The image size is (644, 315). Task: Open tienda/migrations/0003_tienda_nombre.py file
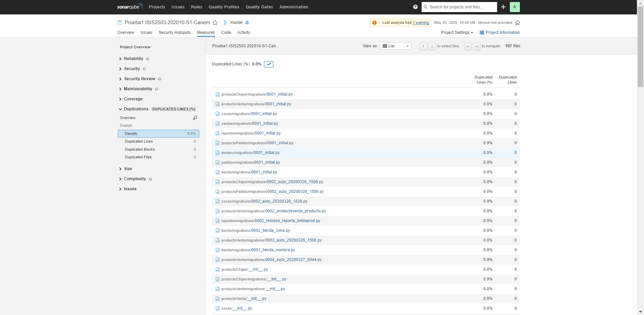258,250
